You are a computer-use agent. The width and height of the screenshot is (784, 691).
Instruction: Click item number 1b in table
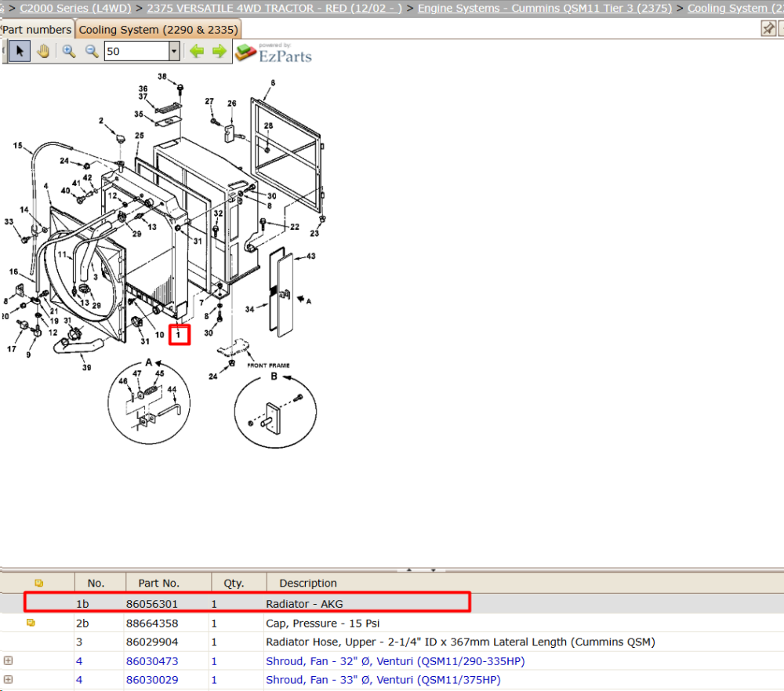tap(82, 604)
